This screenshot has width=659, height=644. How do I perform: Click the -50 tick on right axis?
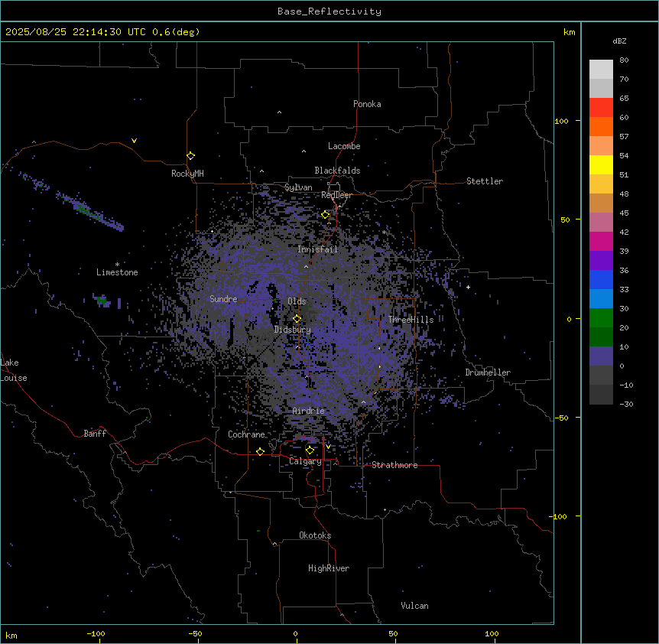pyautogui.click(x=561, y=418)
